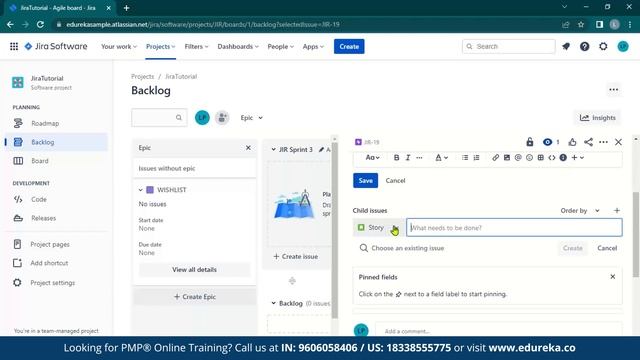Click the LP assignee avatar filter
The width and height of the screenshot is (640, 360).
coord(202,118)
